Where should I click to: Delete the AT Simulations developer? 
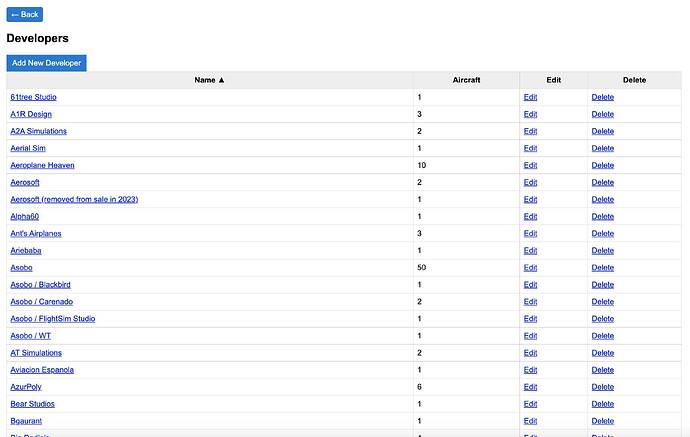[x=603, y=353]
